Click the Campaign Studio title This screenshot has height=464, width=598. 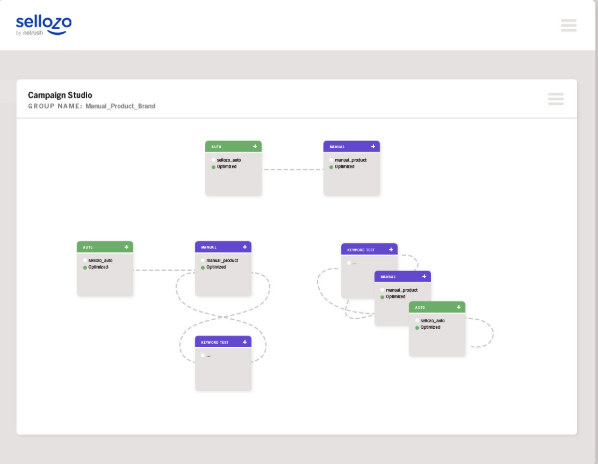60,95
